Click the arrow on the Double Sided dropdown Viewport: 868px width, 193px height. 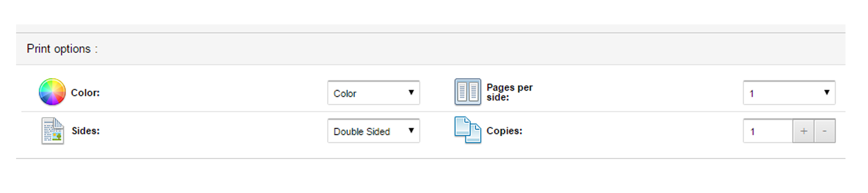click(411, 131)
